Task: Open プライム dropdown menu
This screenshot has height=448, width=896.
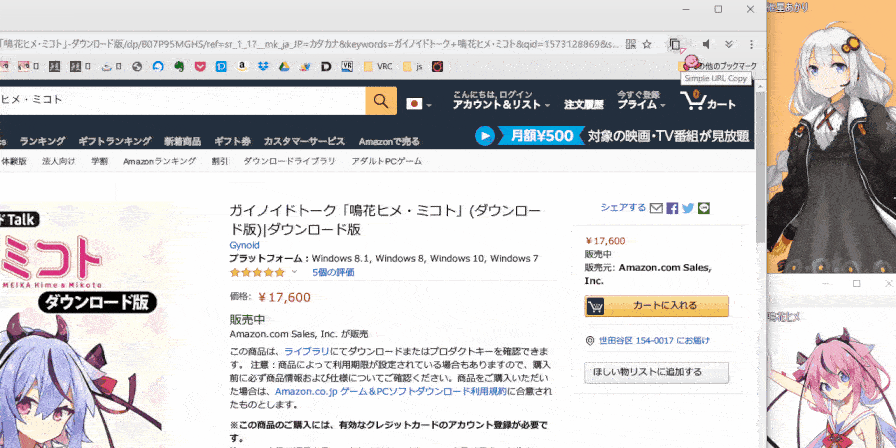Action: pyautogui.click(x=641, y=101)
